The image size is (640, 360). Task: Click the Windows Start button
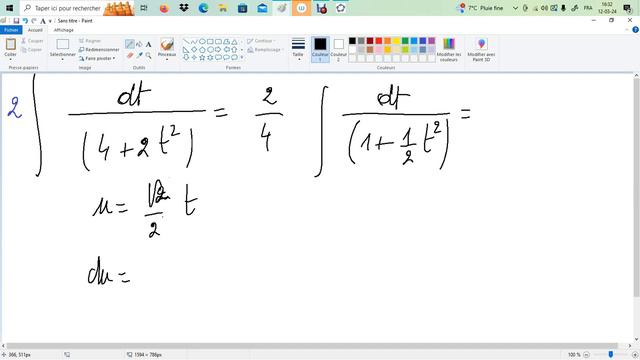(9, 8)
